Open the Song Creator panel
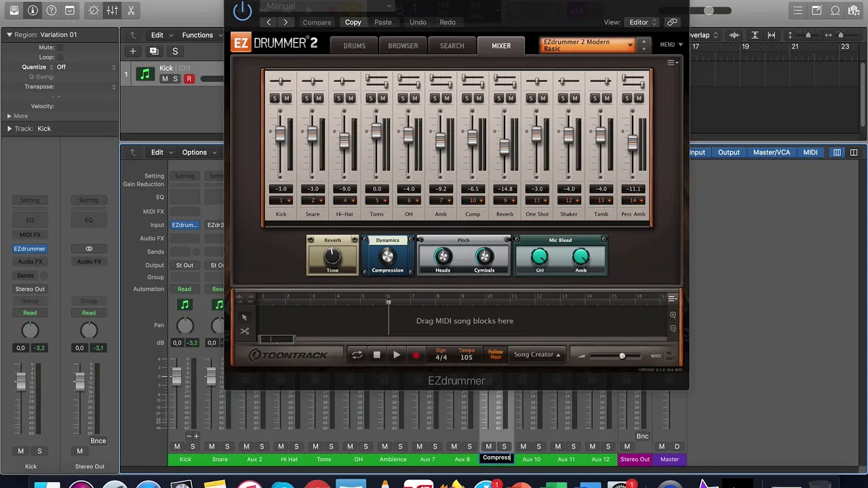This screenshot has width=868, height=488. click(x=537, y=354)
